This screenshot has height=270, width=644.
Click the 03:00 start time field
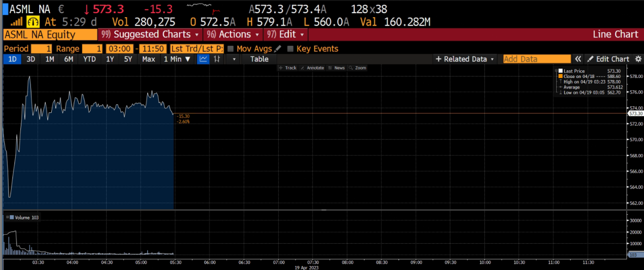pyautogui.click(x=120, y=49)
